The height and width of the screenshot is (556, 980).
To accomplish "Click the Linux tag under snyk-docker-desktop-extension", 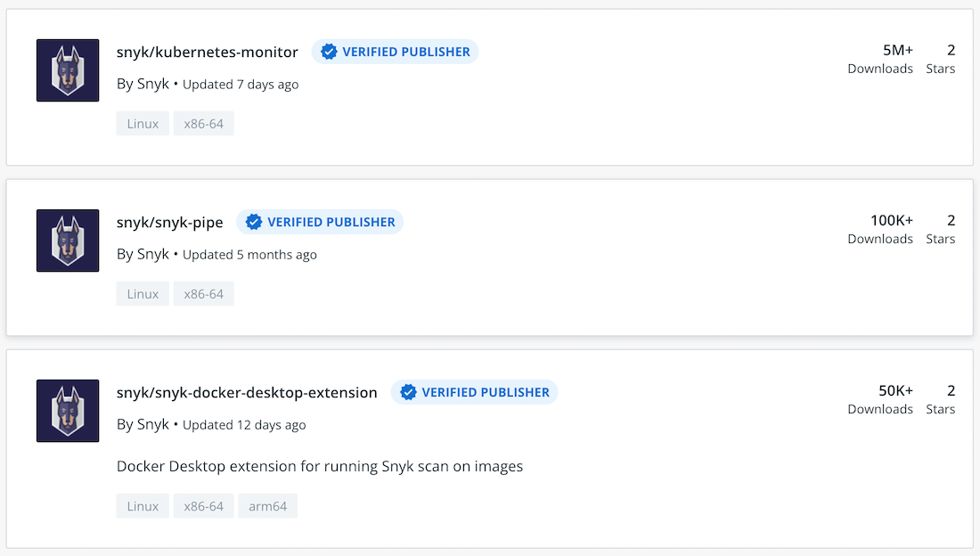I will 143,506.
